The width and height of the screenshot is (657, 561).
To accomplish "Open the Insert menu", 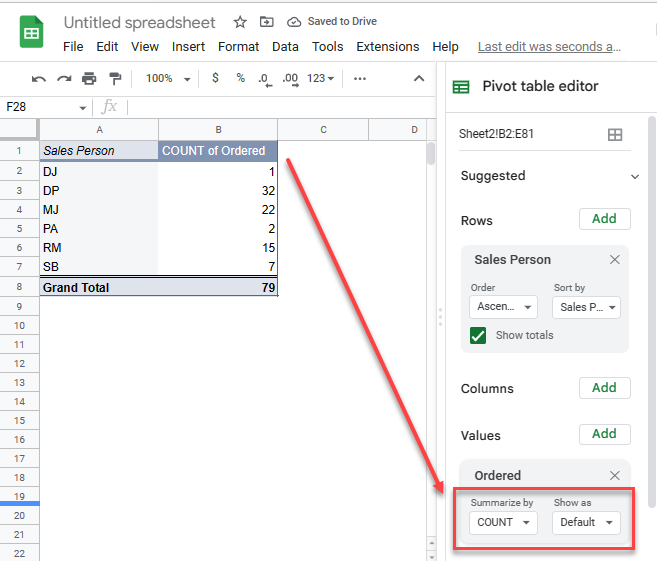I will [188, 47].
